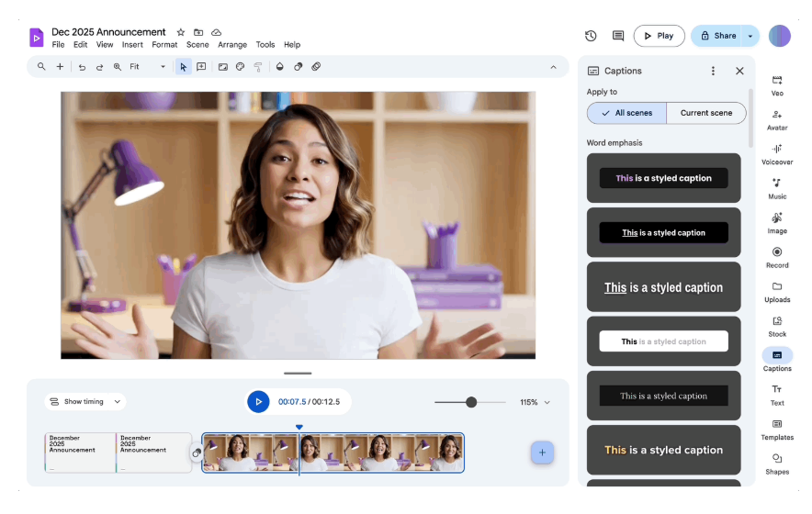The image size is (812, 514).
Task: Open the Fit zoom dropdown
Action: (147, 67)
